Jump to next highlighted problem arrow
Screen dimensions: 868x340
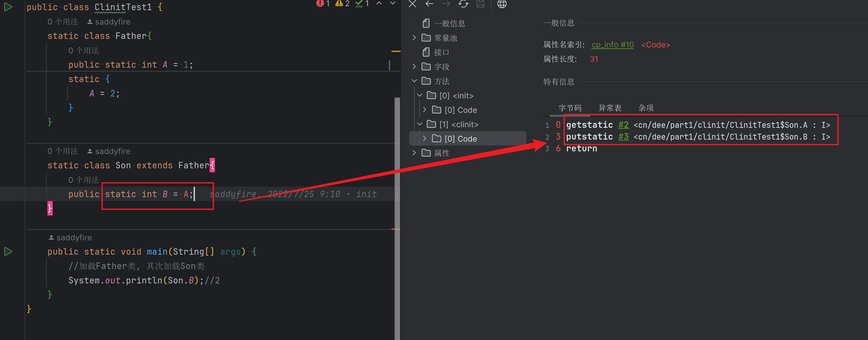point(392,3)
